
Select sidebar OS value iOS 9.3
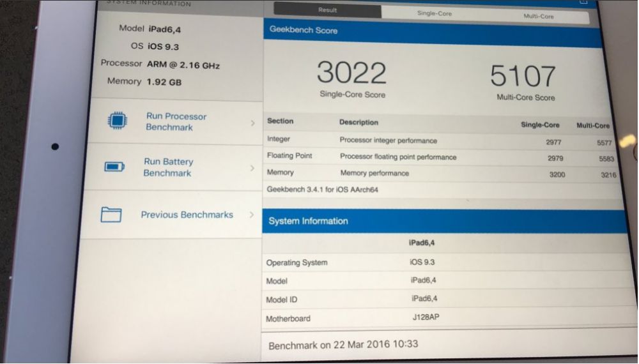click(163, 47)
